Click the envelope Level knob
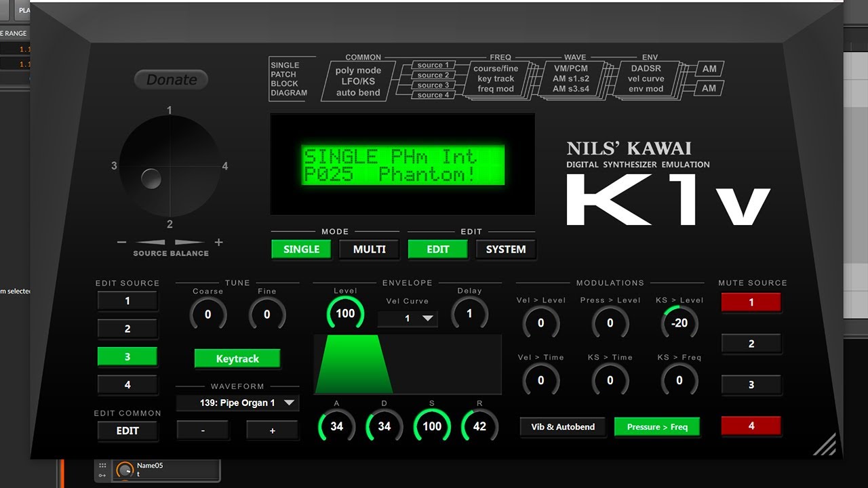 tap(345, 313)
